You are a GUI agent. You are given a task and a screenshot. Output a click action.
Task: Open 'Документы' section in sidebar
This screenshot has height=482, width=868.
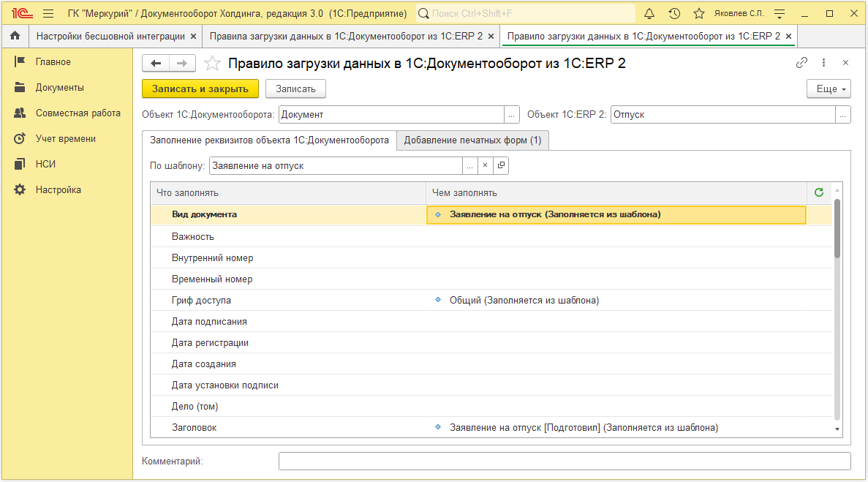click(60, 88)
